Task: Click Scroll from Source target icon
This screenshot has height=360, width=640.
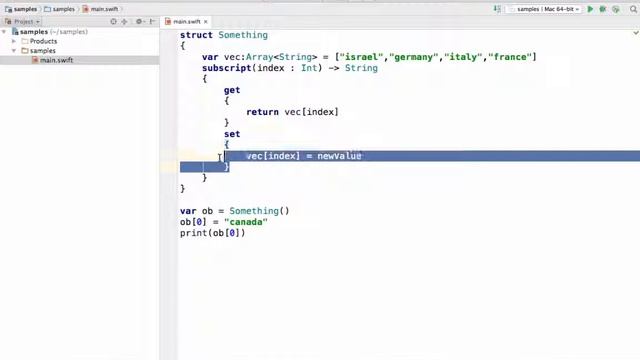Action: pos(113,22)
